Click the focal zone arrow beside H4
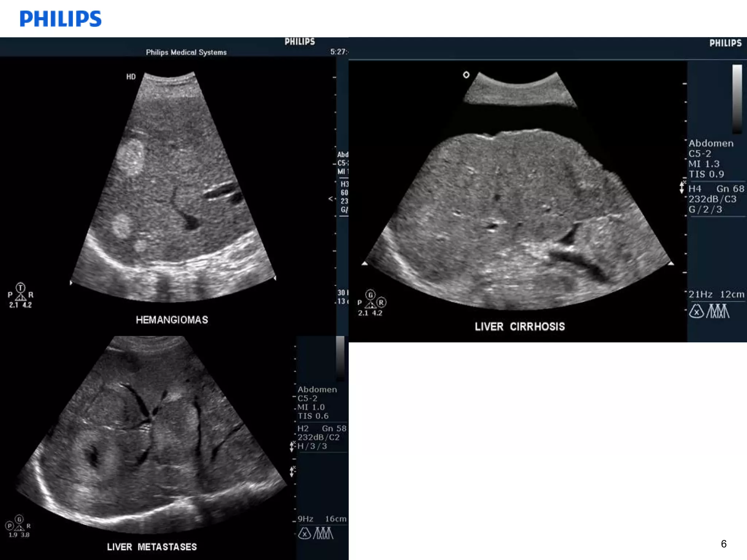 682,187
